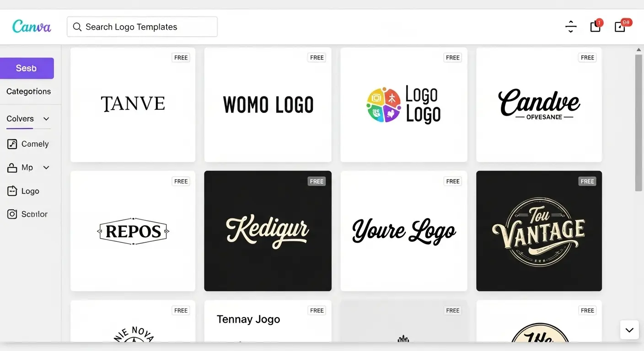Open the Categotions sidebar item
The height and width of the screenshot is (351, 644).
pyautogui.click(x=28, y=91)
